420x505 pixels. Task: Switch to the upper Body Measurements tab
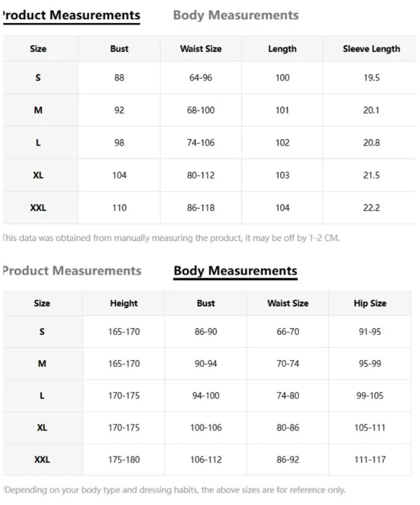pos(236,15)
